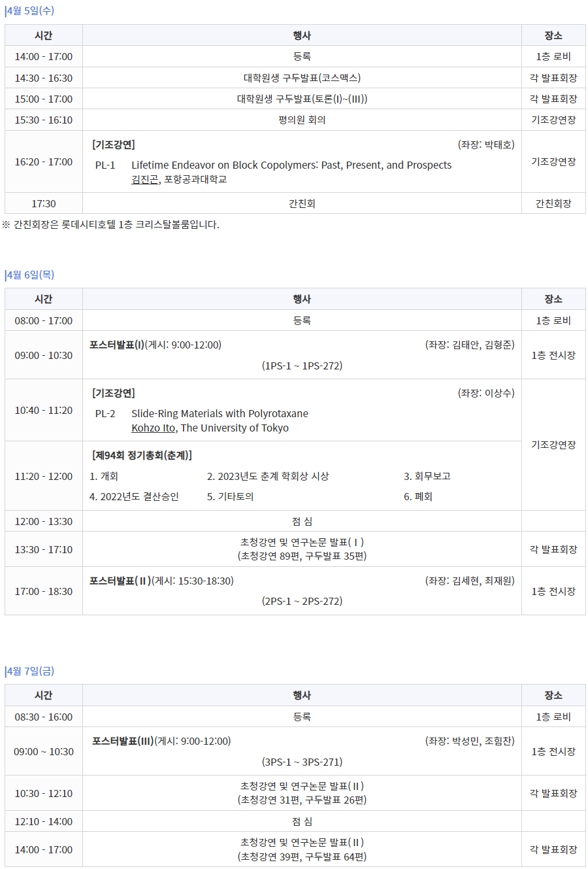The height and width of the screenshot is (869, 588).
Task: Click the 대학원생 구두발표(코스맥스) entry
Action: coord(302,78)
